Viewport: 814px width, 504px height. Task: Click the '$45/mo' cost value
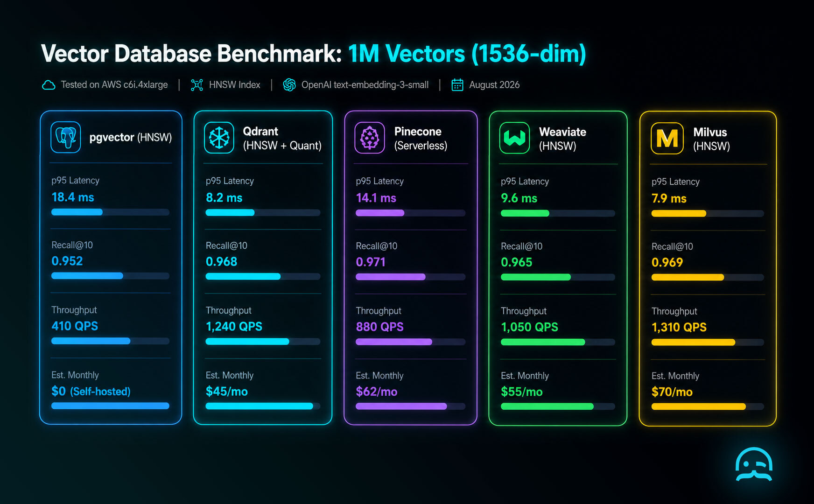[x=227, y=392]
